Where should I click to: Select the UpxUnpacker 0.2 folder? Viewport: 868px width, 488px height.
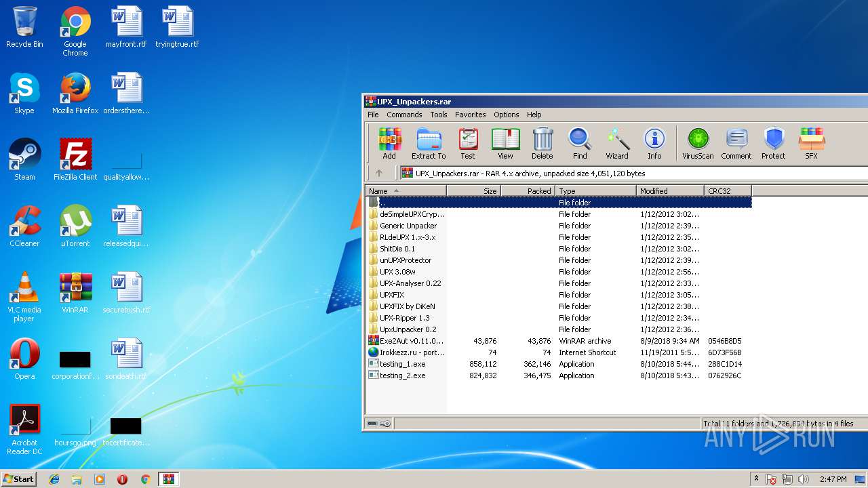click(559, 329)
